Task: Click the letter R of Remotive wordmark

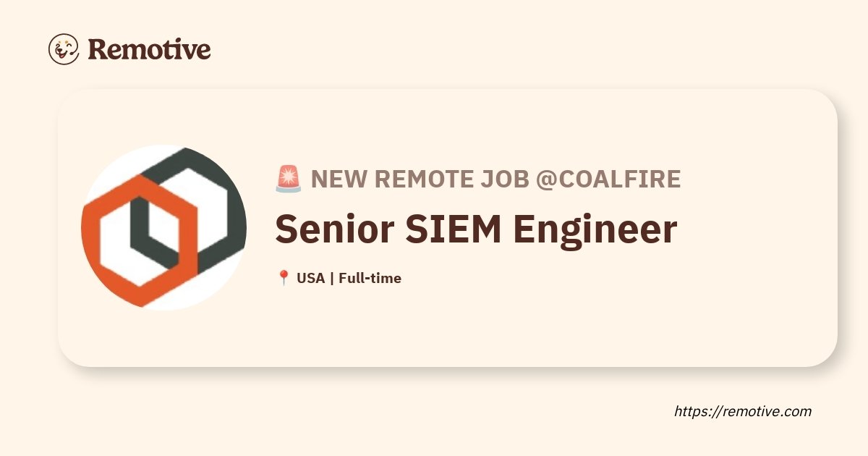Action: tap(97, 49)
